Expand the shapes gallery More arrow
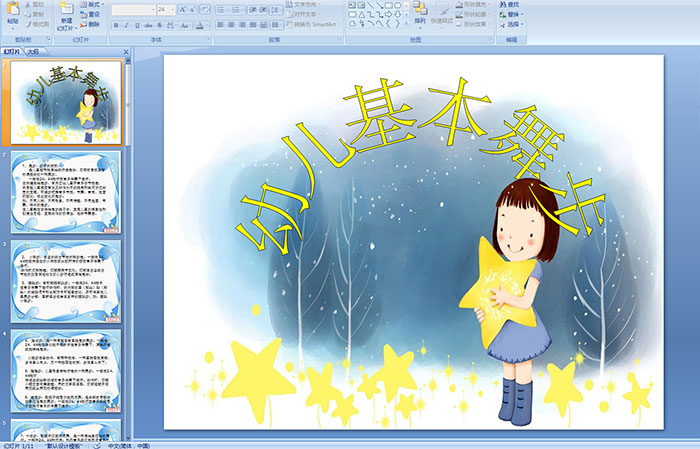The image size is (700, 449). pyautogui.click(x=406, y=24)
